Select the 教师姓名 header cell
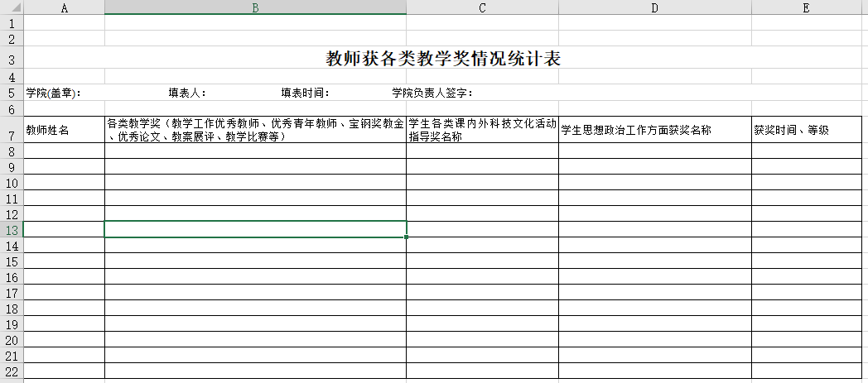 pyautogui.click(x=65, y=131)
